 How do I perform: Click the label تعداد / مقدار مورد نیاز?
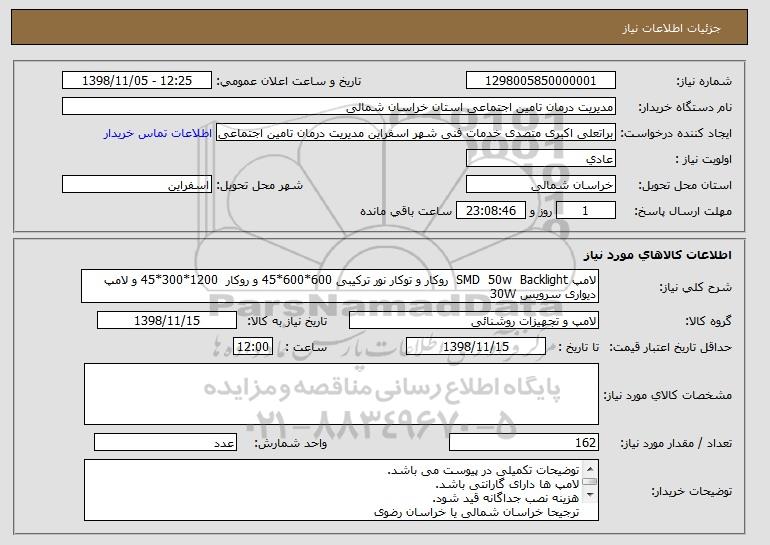coord(676,443)
